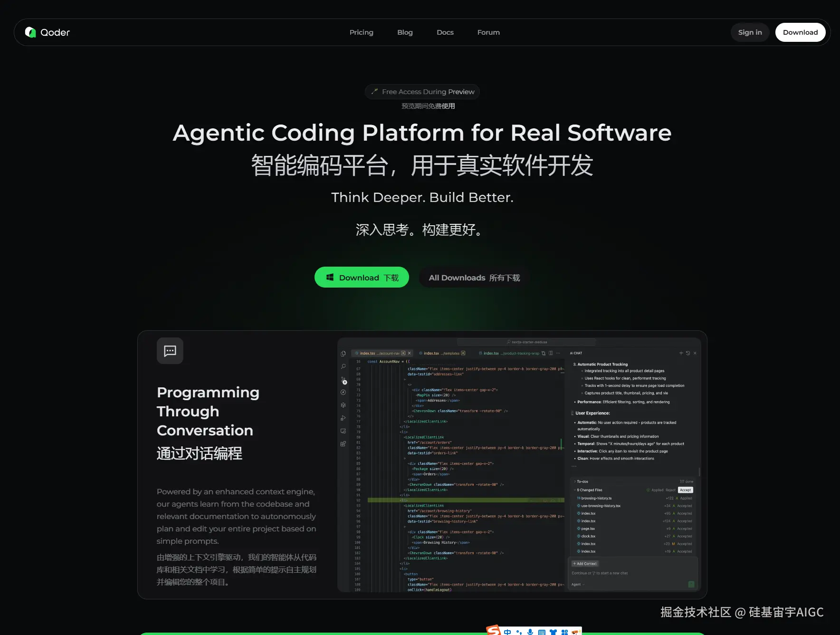
Task: Open the Search icon in editor sidebar
Action: click(343, 366)
